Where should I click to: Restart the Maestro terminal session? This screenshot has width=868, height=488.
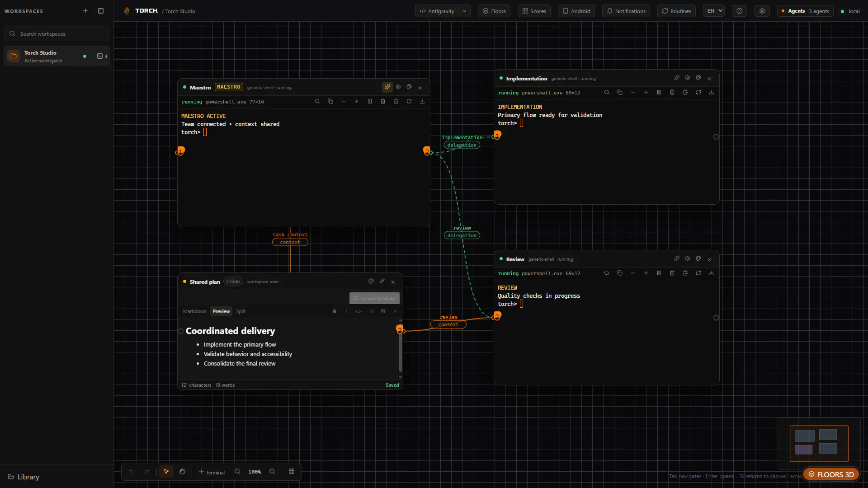click(409, 102)
